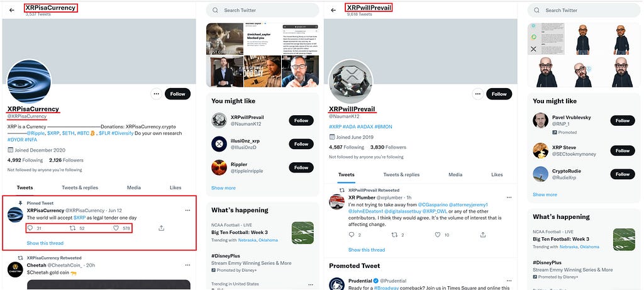Screen dimensions: 644x290
Task: Follow the XRPisaCurrency account
Action: pos(178,94)
